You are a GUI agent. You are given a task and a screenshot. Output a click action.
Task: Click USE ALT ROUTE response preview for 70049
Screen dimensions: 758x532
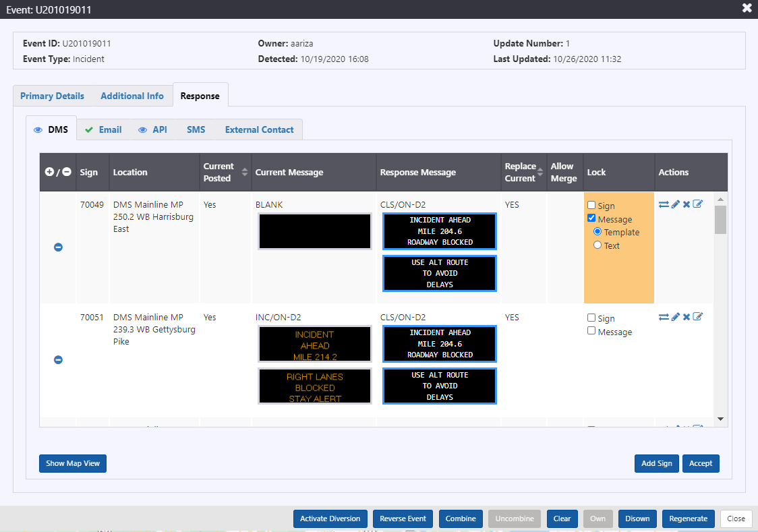coord(440,274)
